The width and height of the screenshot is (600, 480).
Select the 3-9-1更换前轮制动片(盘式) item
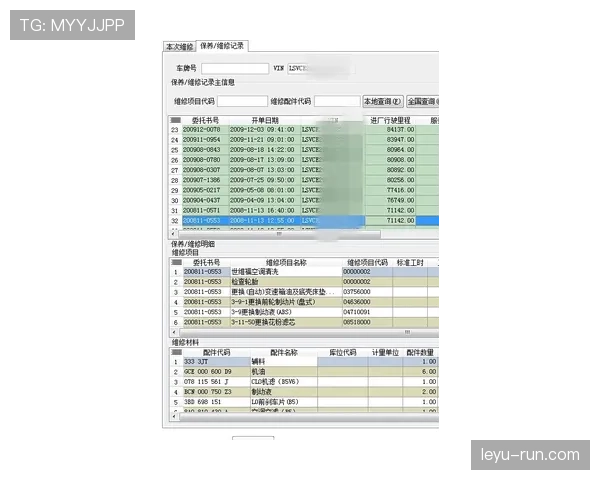(x=286, y=302)
